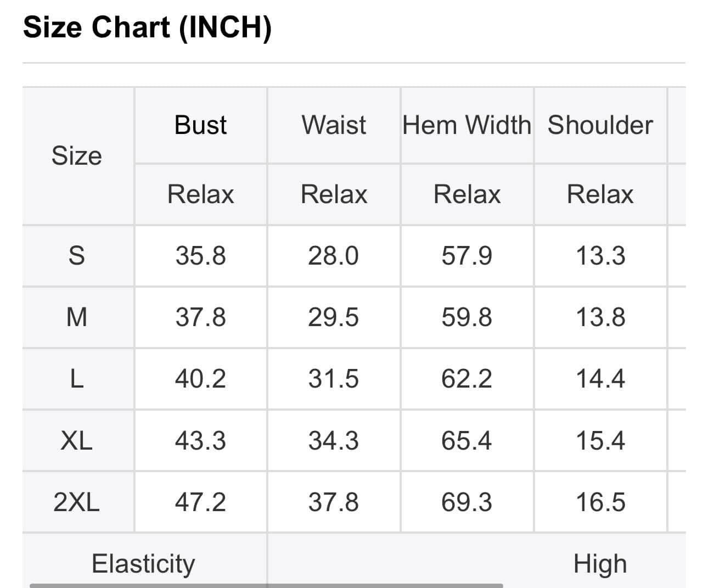
Task: Select the S size row label
Action: (x=77, y=256)
